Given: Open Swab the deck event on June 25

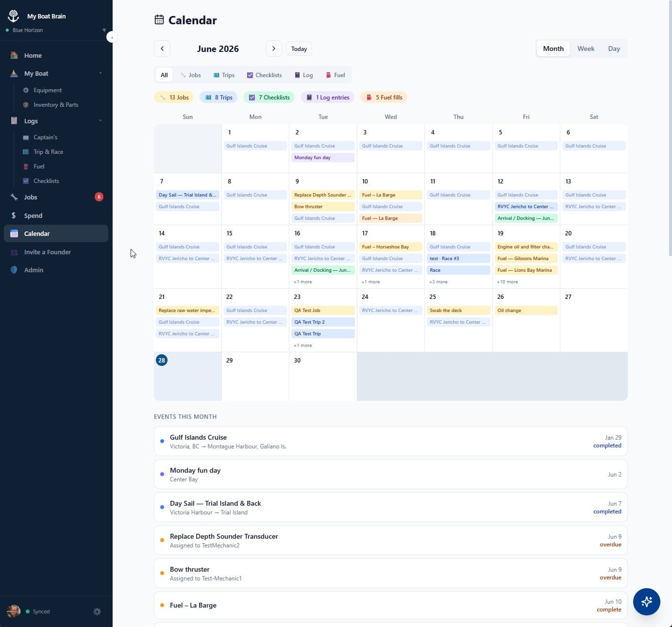Looking at the screenshot, I should [458, 311].
